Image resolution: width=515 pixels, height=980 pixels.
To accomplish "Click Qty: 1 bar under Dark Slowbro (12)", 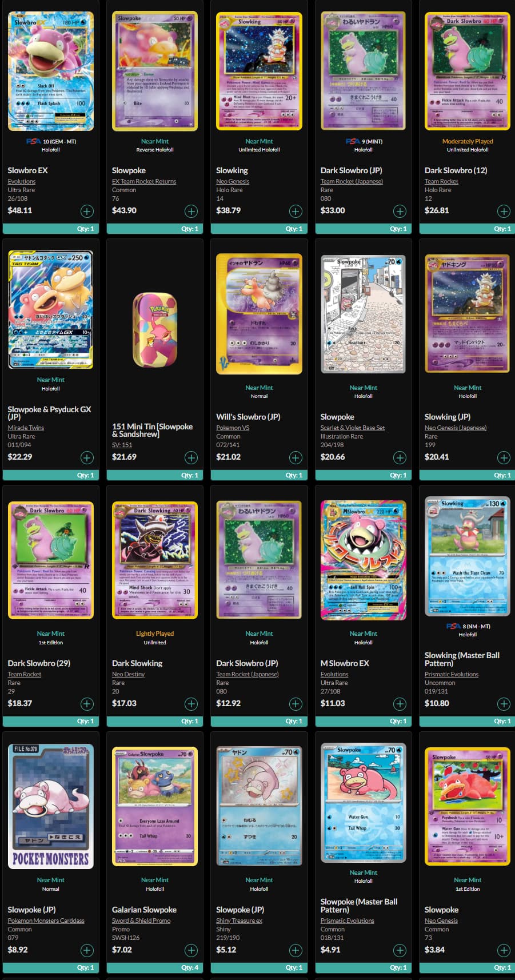I will click(x=467, y=229).
